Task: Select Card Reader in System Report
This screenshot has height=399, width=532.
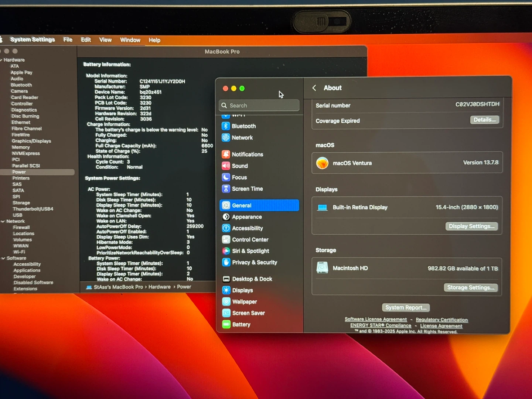Action: point(25,98)
